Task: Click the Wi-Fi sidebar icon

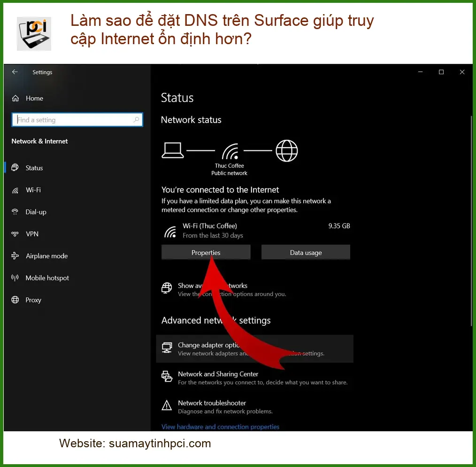Action: coord(15,190)
